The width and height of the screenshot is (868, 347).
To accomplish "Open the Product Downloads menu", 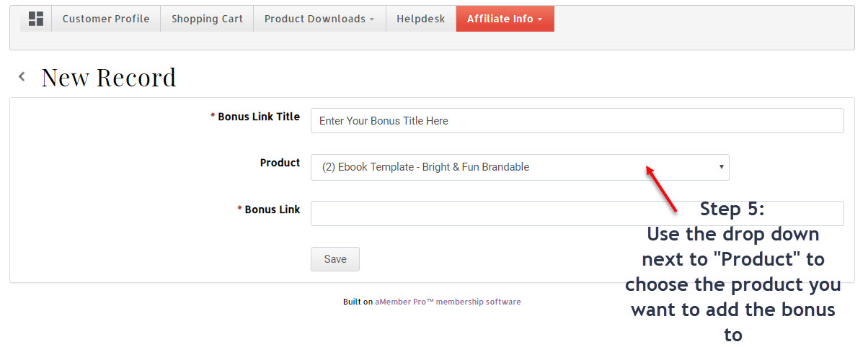I will pos(319,19).
